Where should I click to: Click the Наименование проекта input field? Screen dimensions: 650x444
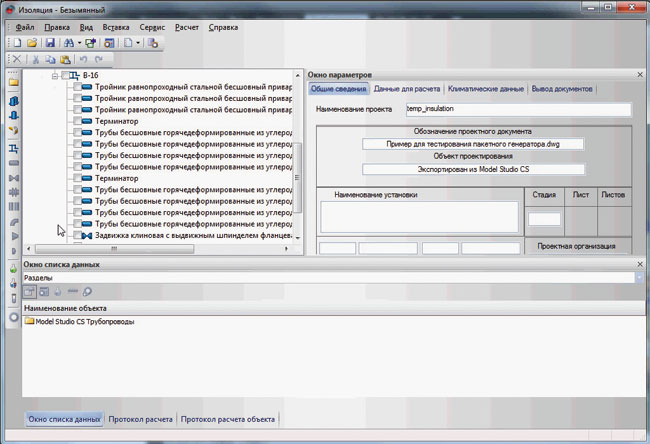pyautogui.click(x=518, y=109)
